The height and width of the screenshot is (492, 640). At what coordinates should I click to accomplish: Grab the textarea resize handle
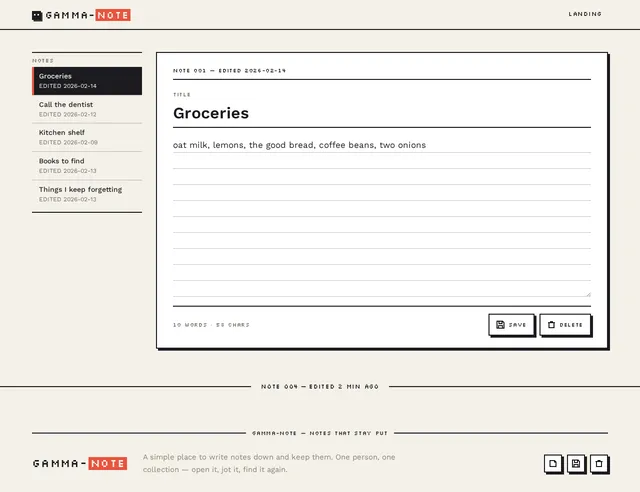[588, 294]
